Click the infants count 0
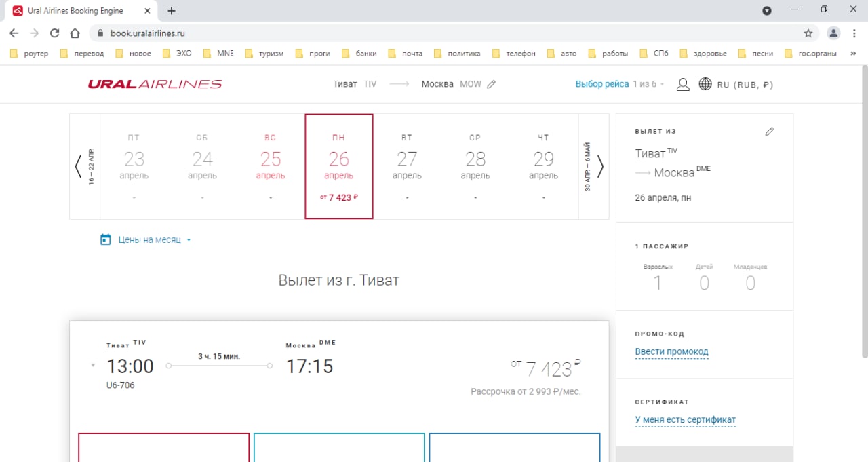This screenshot has width=868, height=462. (x=750, y=283)
